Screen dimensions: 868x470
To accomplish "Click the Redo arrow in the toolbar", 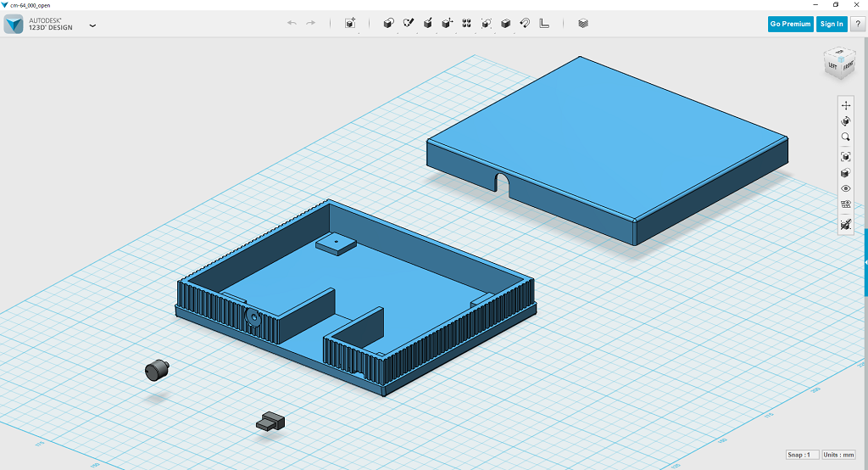I will [x=311, y=24].
